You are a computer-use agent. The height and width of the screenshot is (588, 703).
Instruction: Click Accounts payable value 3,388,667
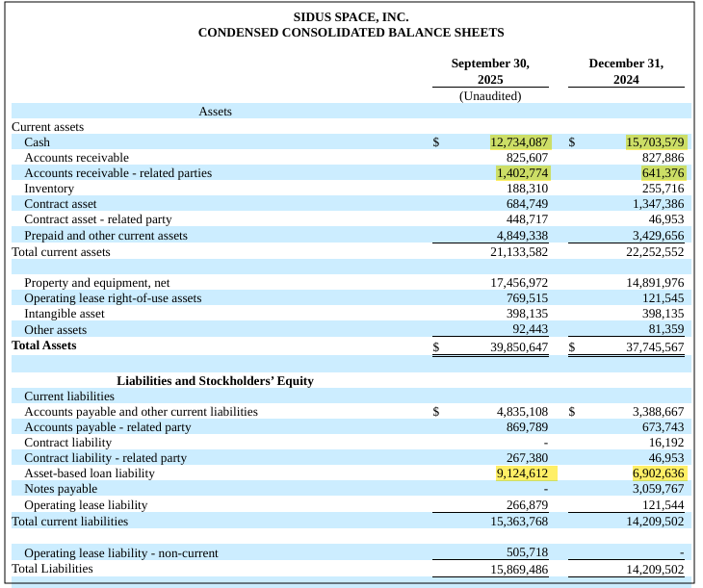[x=658, y=412]
